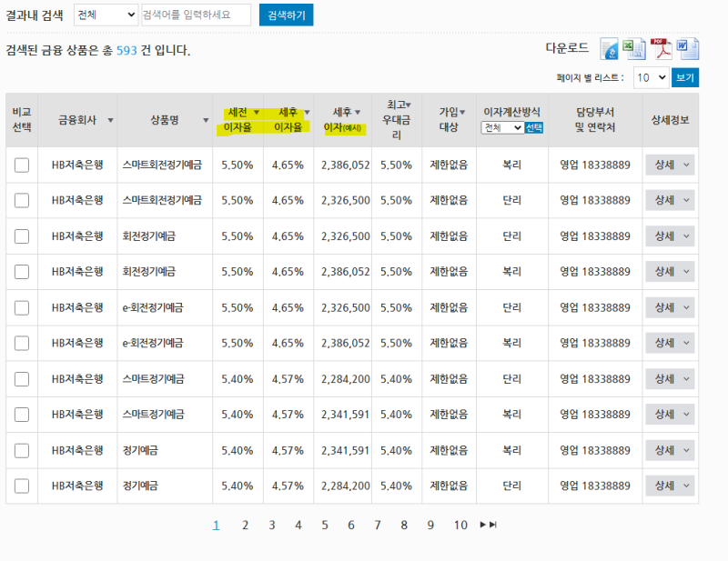Image resolution: width=728 pixels, height=561 pixels.
Task: Sort by 상품명 column arrow
Action: point(206,120)
